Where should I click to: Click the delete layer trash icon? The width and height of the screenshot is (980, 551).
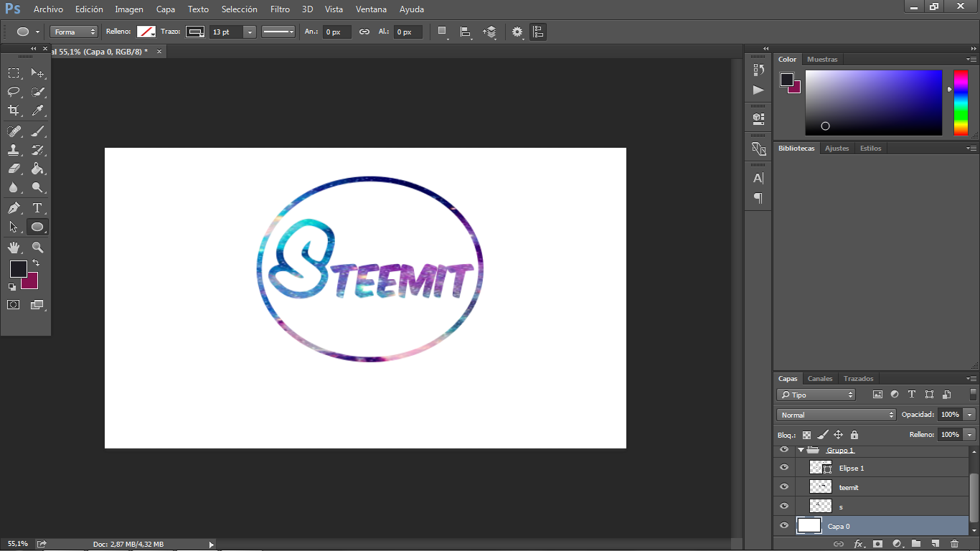pyautogui.click(x=954, y=545)
